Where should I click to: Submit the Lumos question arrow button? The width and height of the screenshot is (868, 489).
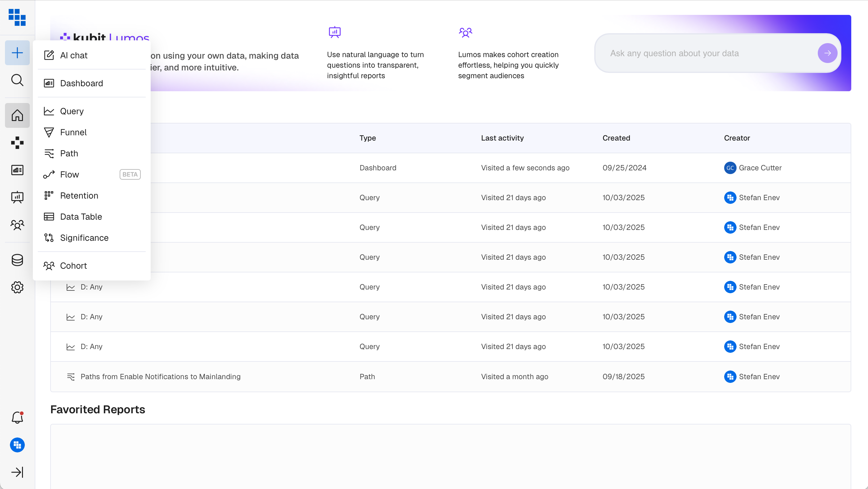pyautogui.click(x=827, y=53)
